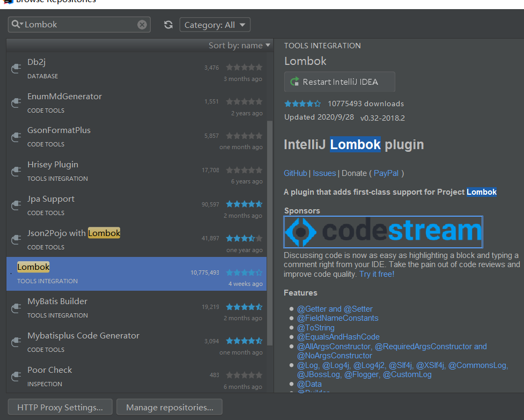
Task: Open the @Log, @Log4j feature link
Action: (402, 370)
